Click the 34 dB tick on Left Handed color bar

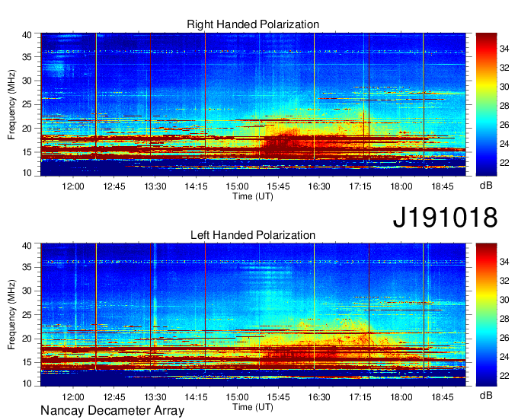[504, 262]
